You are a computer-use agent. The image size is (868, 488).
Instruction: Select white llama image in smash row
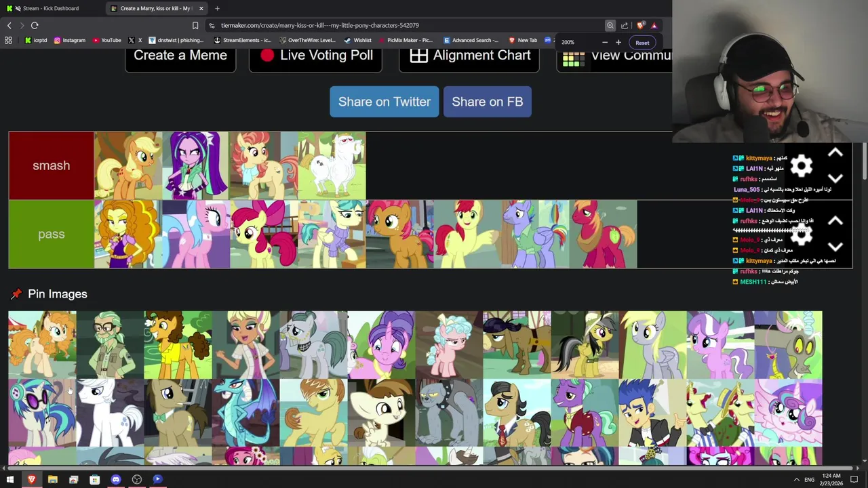[332, 165]
